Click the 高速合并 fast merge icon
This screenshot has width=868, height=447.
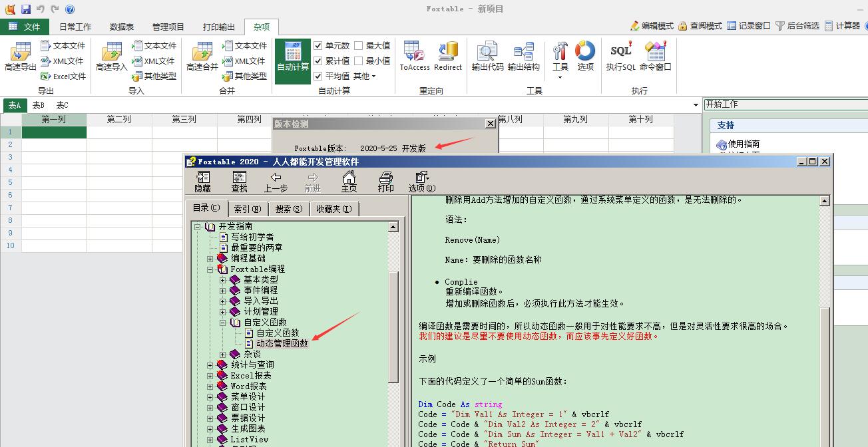pos(202,57)
